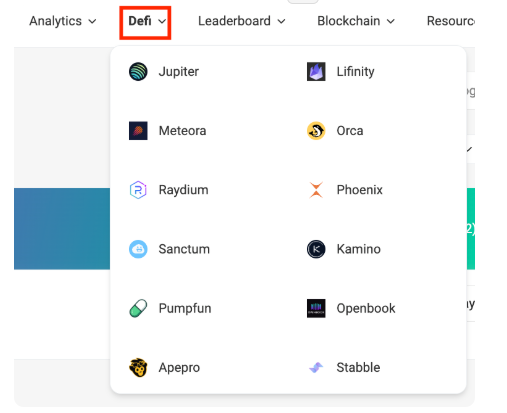Click the Jupiter logo icon
The width and height of the screenshot is (507, 413).
click(x=138, y=71)
